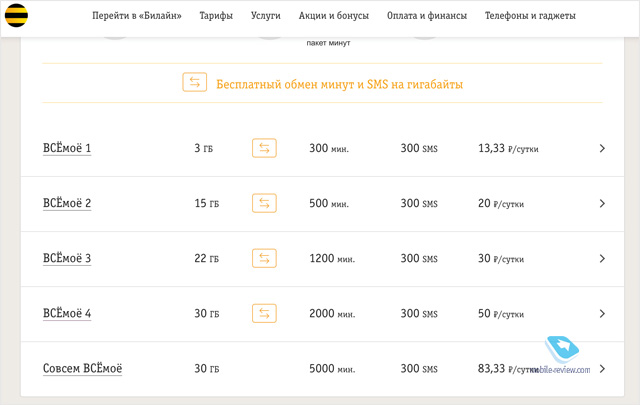Click the exchange icon in the ВСЁмоё 3 row

click(264, 258)
